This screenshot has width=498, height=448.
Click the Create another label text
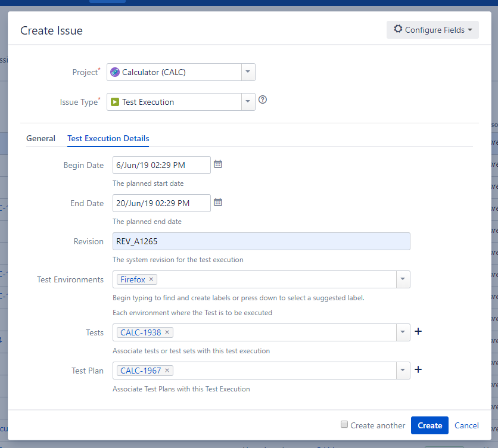coord(378,425)
